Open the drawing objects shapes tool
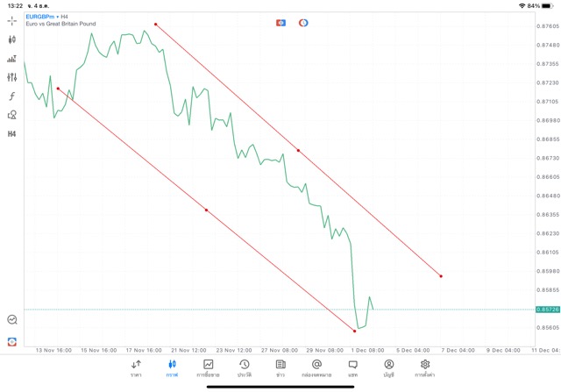This screenshot has height=392, width=561. click(x=11, y=115)
